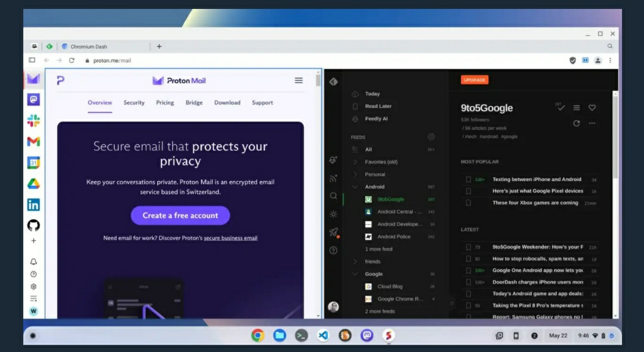
Task: Collapse the Android feed folder
Action: (355, 186)
